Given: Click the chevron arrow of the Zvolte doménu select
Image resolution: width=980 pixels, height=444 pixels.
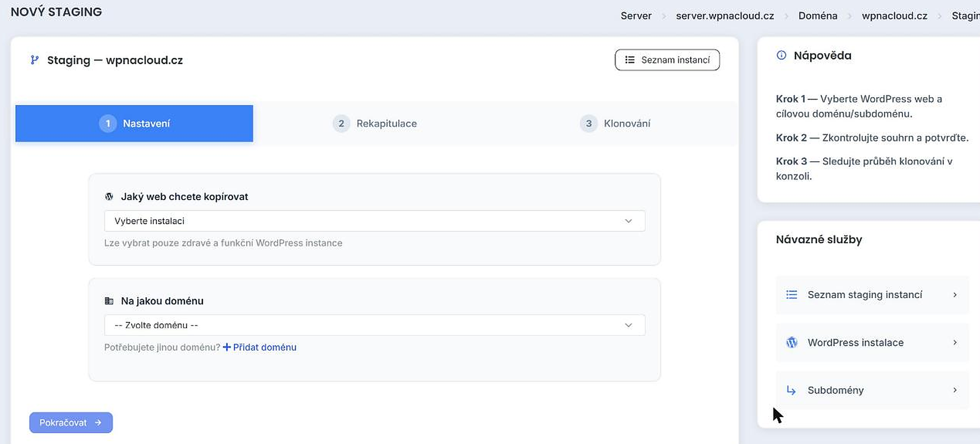Looking at the screenshot, I should point(629,325).
